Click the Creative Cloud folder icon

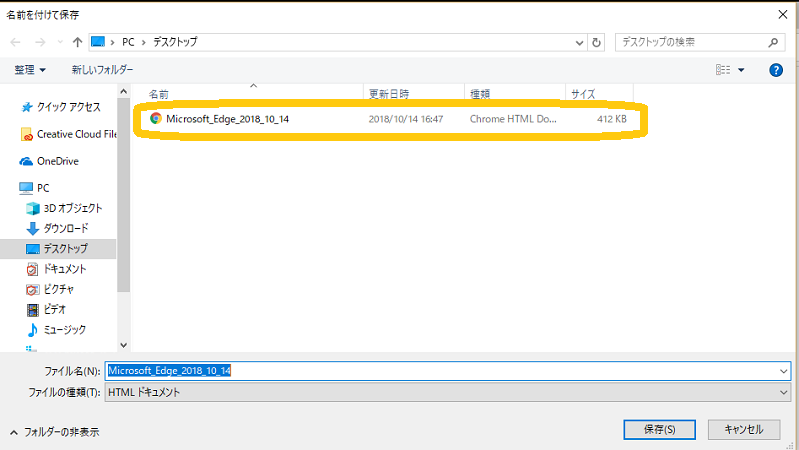(x=26, y=135)
